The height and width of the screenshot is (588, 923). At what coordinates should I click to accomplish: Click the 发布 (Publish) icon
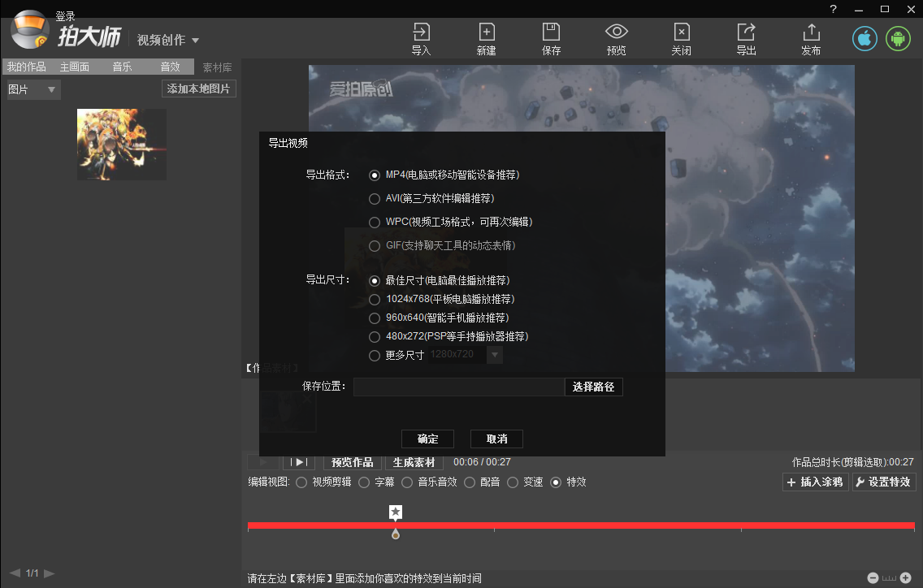coord(810,38)
